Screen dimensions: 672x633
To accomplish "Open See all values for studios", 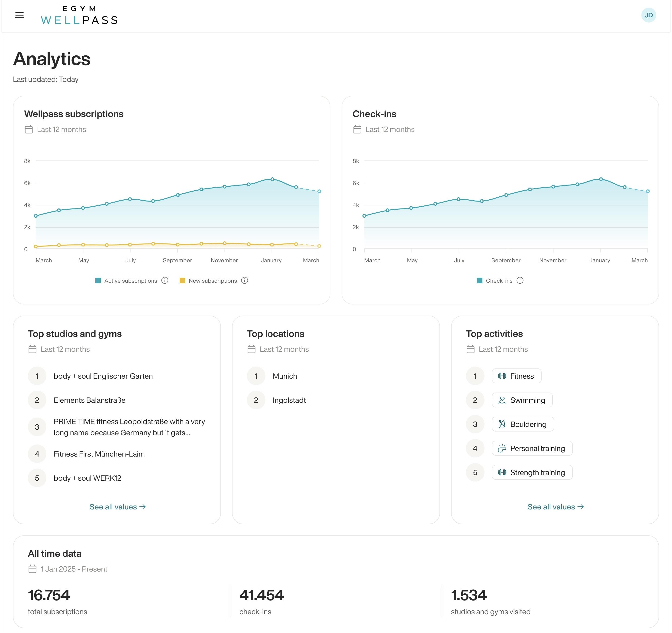I will [117, 507].
